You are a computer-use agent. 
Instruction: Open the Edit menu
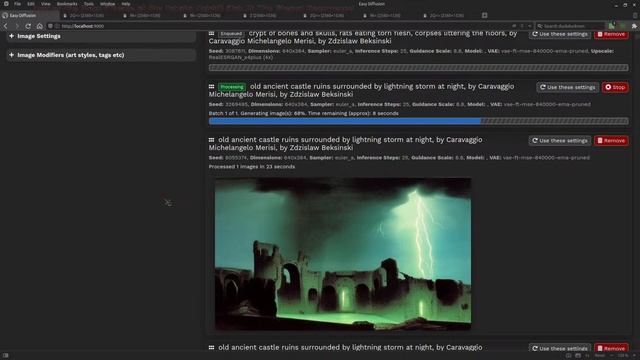pyautogui.click(x=31, y=4)
